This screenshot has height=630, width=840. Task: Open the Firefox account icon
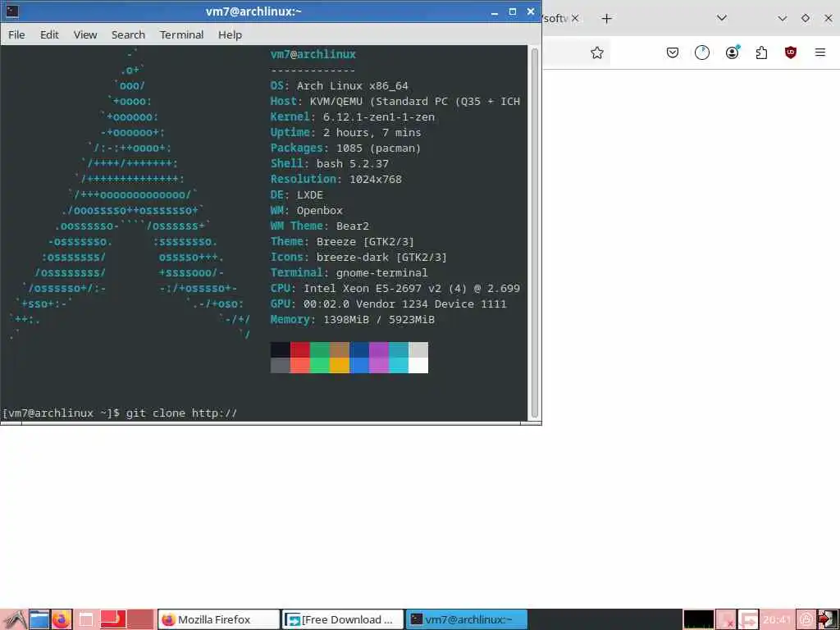click(x=733, y=52)
